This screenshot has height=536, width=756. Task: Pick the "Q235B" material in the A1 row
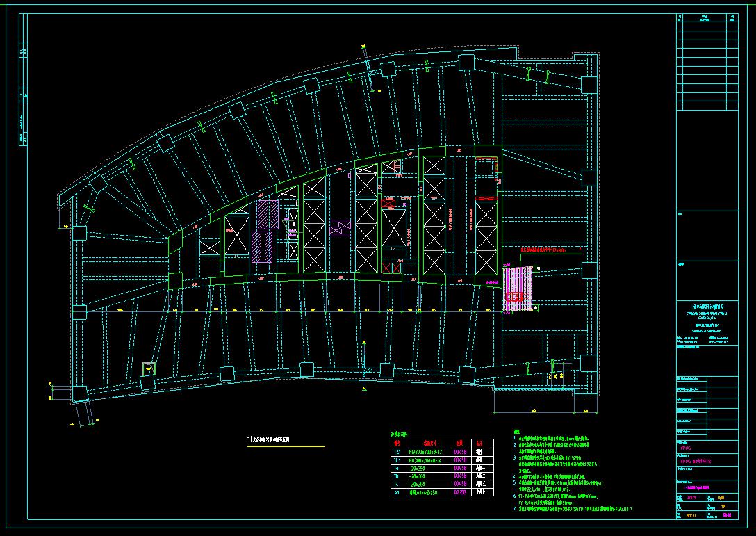(x=461, y=493)
